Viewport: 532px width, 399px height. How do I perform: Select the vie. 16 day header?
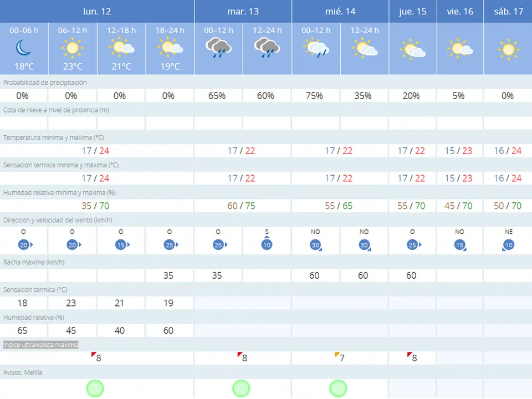tap(460, 11)
